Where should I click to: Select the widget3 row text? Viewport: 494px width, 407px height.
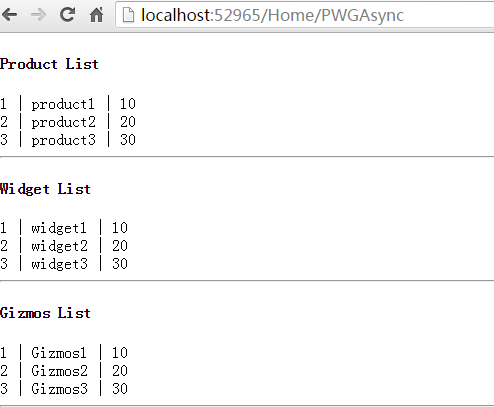click(x=64, y=264)
